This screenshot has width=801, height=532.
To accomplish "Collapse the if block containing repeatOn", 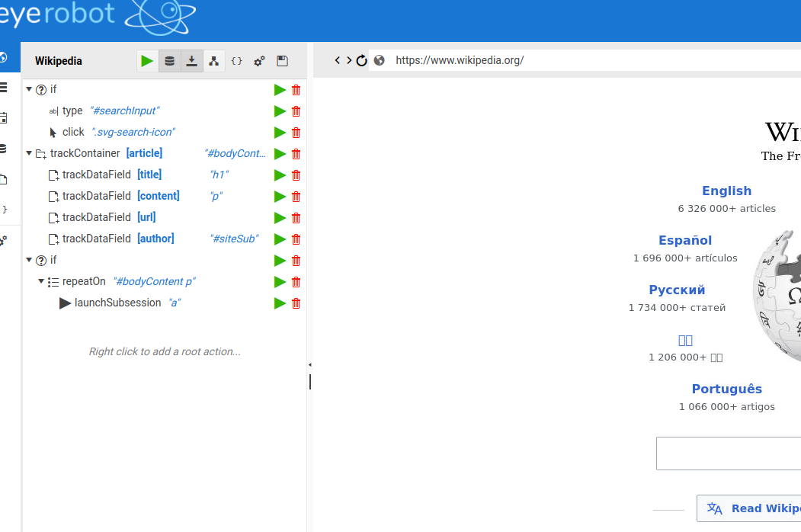I will [29, 260].
